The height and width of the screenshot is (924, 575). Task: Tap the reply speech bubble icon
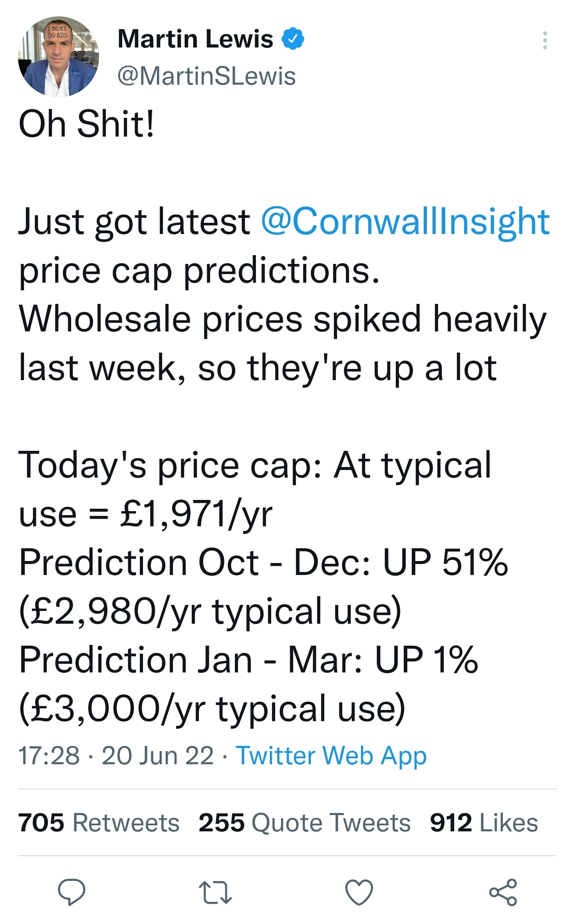[x=71, y=892]
